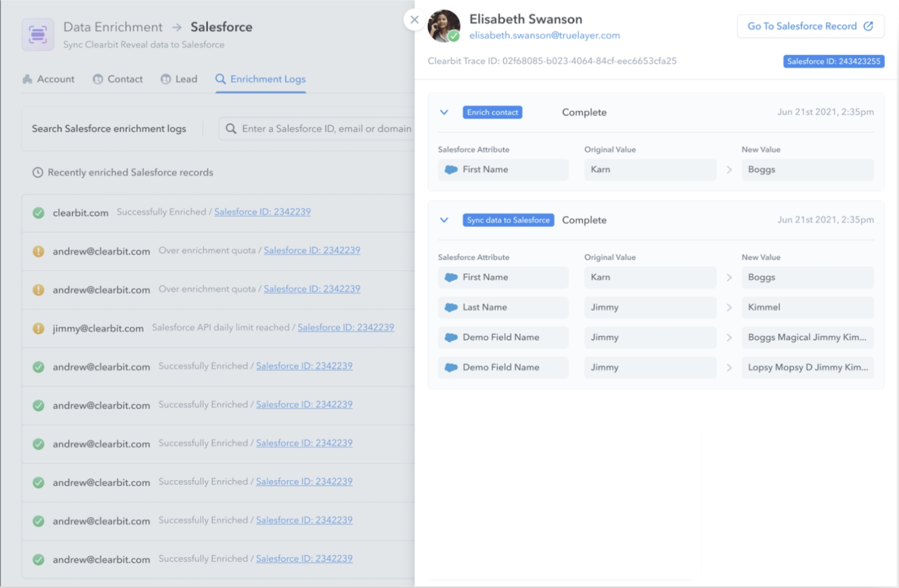The width and height of the screenshot is (899, 588).
Task: Click the Data Enrichment app logo icon
Action: [37, 34]
